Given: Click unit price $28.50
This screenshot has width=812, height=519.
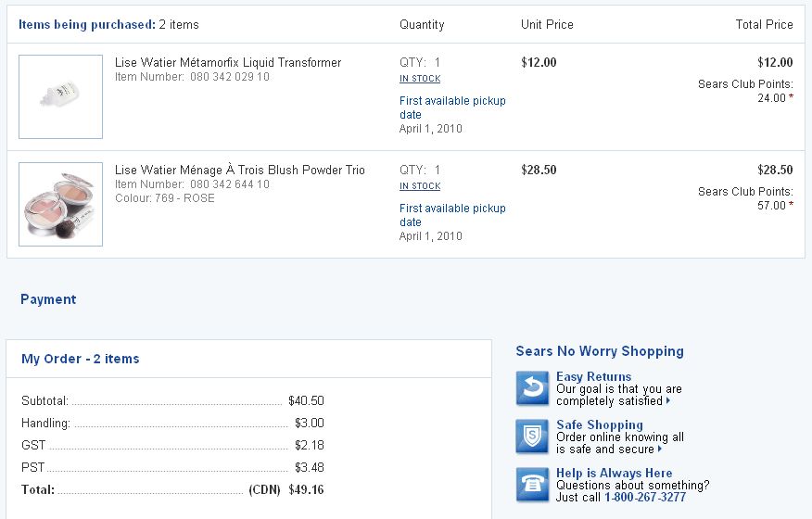Looking at the screenshot, I should click(539, 170).
